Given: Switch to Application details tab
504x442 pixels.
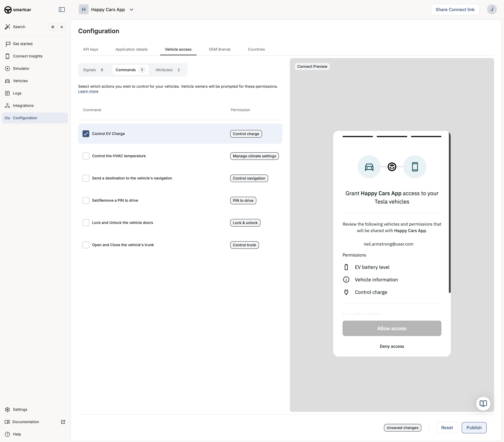Looking at the screenshot, I should pos(131,49).
